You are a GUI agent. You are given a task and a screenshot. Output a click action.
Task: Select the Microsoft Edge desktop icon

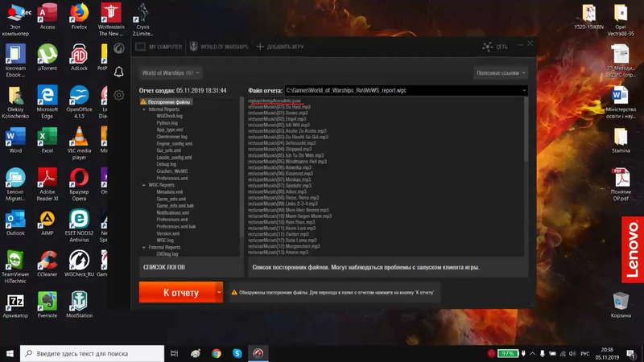pos(47,102)
